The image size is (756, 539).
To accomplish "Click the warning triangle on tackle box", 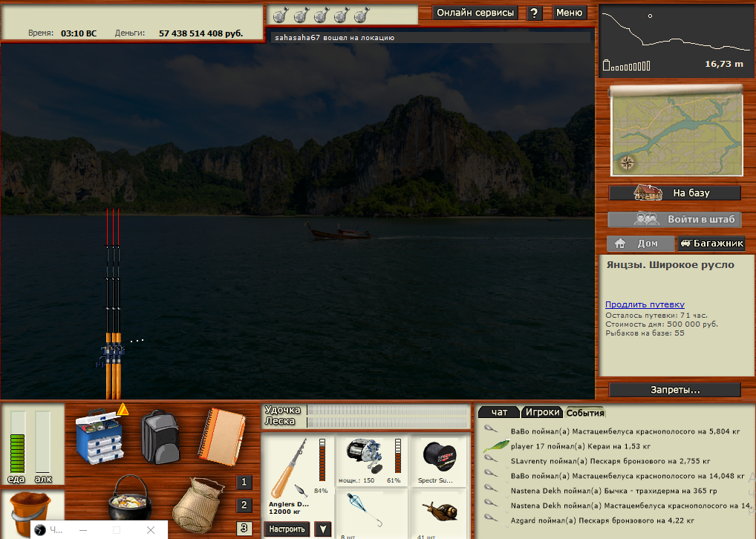I will [x=123, y=409].
